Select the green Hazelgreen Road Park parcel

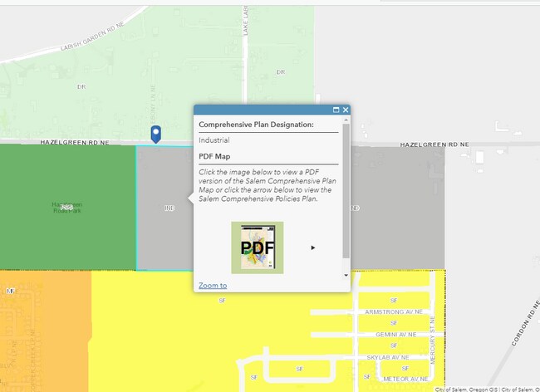[x=68, y=208]
